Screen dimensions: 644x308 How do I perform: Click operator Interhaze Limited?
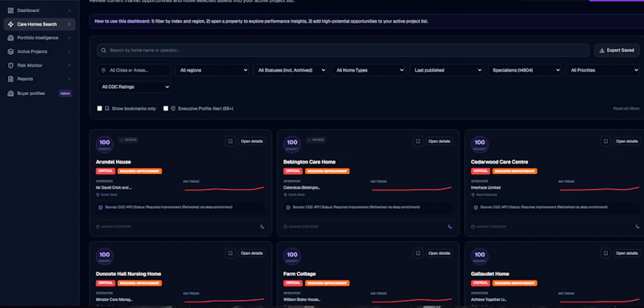tap(486, 188)
